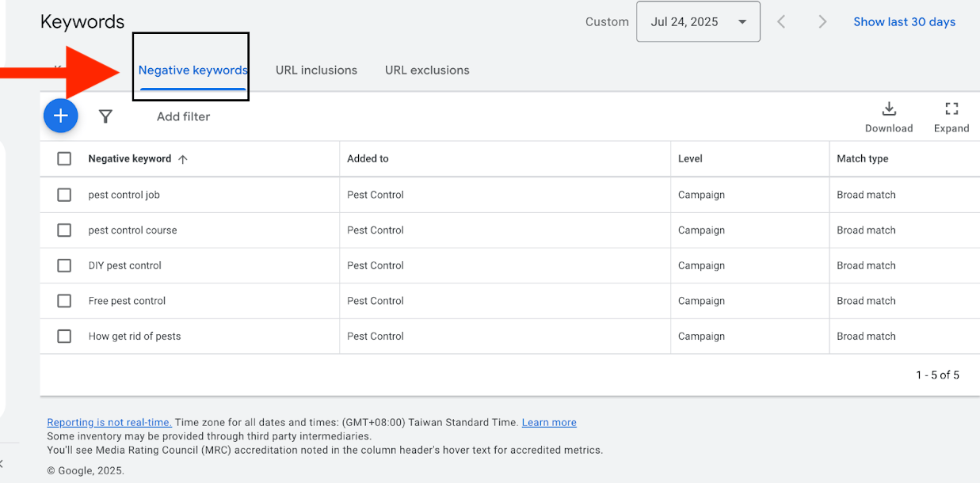Image resolution: width=980 pixels, height=483 pixels.
Task: Switch to the Negative keywords tab
Action: 193,70
